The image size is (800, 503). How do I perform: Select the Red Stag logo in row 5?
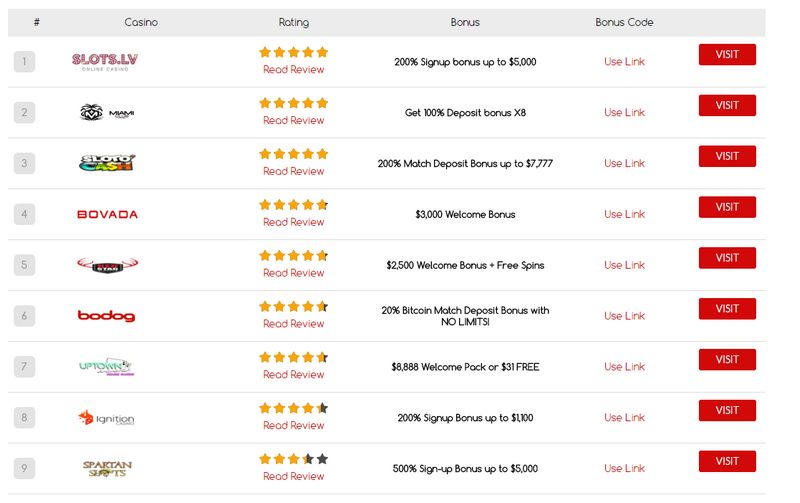click(x=107, y=265)
